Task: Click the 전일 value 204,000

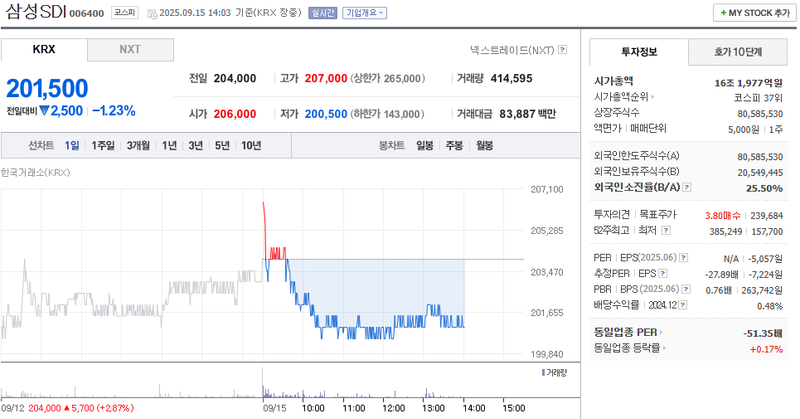Action: tap(235, 79)
